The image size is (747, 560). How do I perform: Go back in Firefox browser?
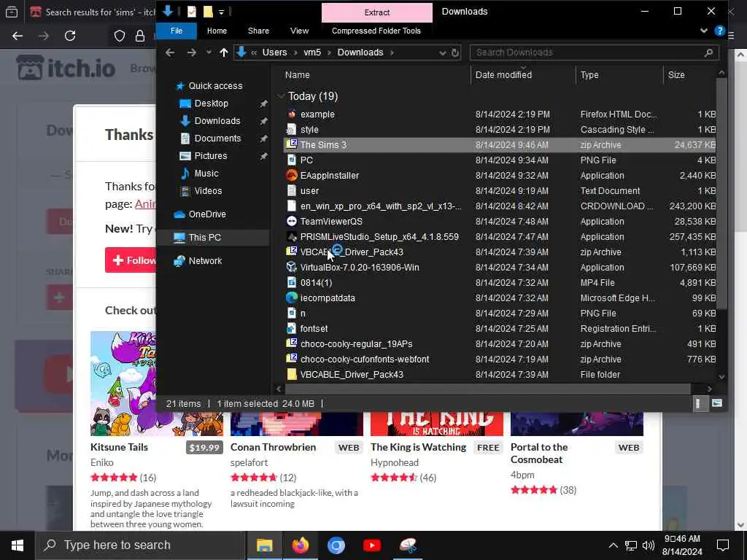[18, 36]
